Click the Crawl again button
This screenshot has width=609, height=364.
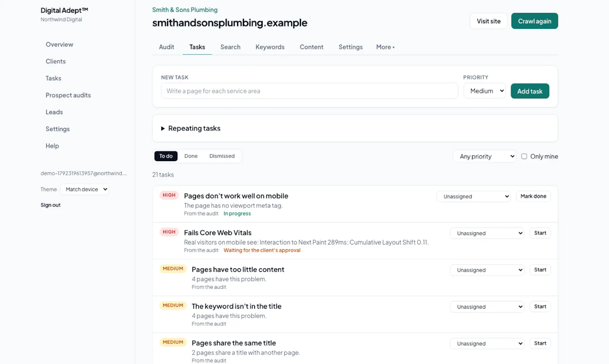tap(534, 21)
